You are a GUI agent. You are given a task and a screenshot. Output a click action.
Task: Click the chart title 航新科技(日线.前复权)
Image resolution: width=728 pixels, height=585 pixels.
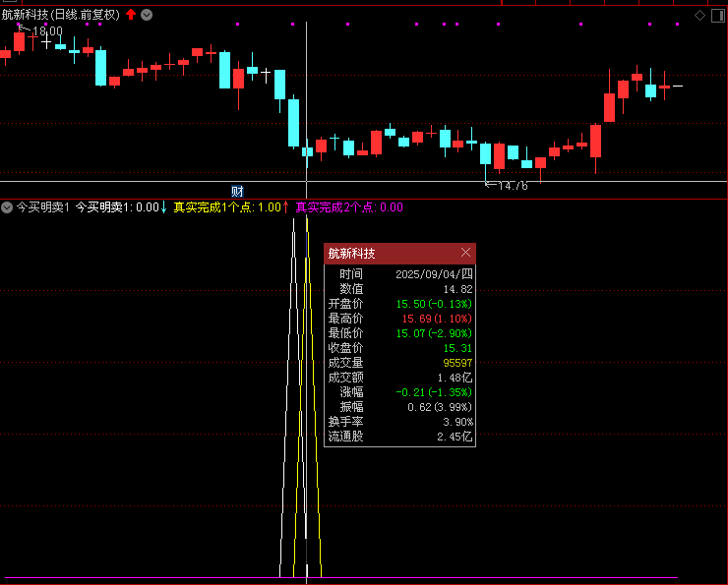click(x=61, y=15)
